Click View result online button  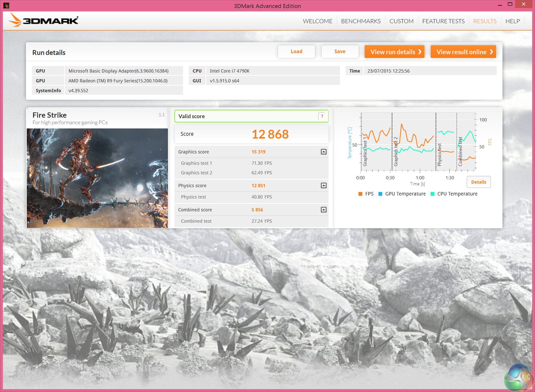(463, 52)
